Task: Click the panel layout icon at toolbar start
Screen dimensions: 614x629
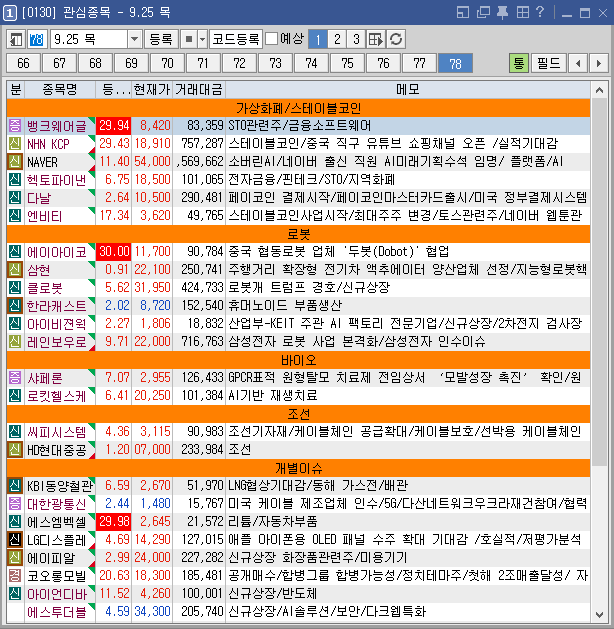Action: coord(16,39)
